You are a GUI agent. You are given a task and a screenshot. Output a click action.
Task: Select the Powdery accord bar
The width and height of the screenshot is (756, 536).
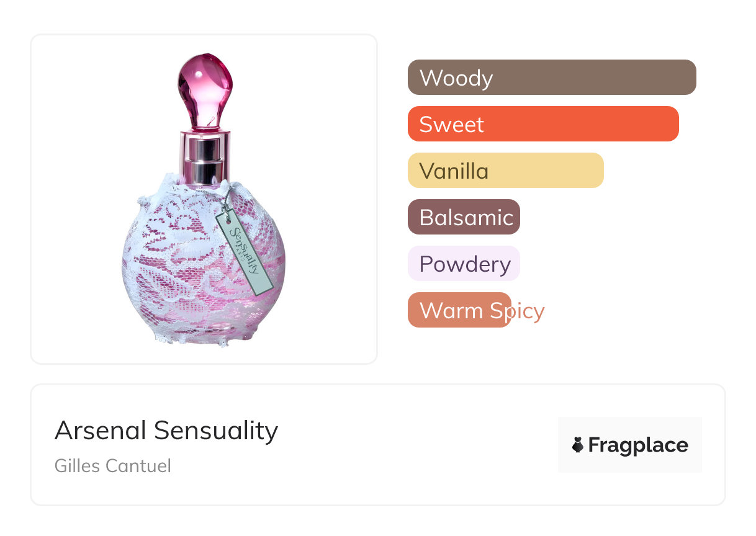pyautogui.click(x=463, y=264)
